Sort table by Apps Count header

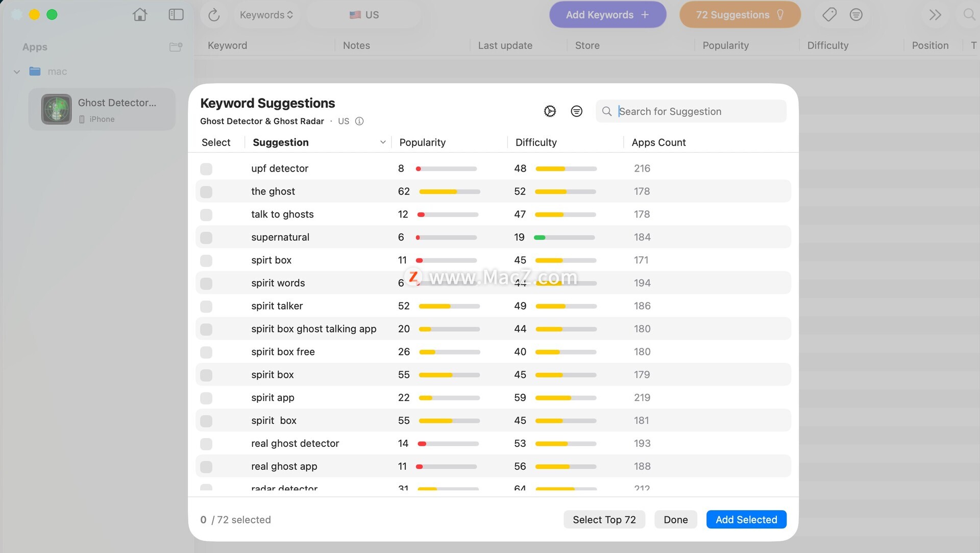[x=658, y=142]
